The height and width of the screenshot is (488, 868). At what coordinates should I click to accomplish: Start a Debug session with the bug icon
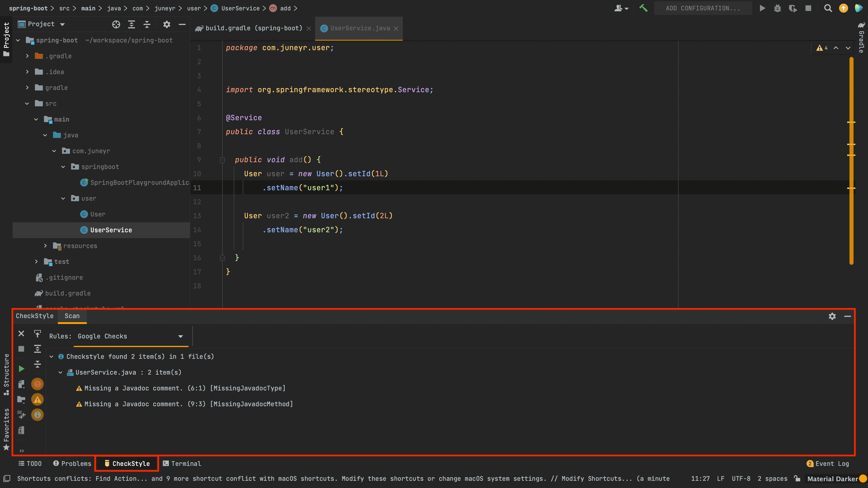(777, 8)
